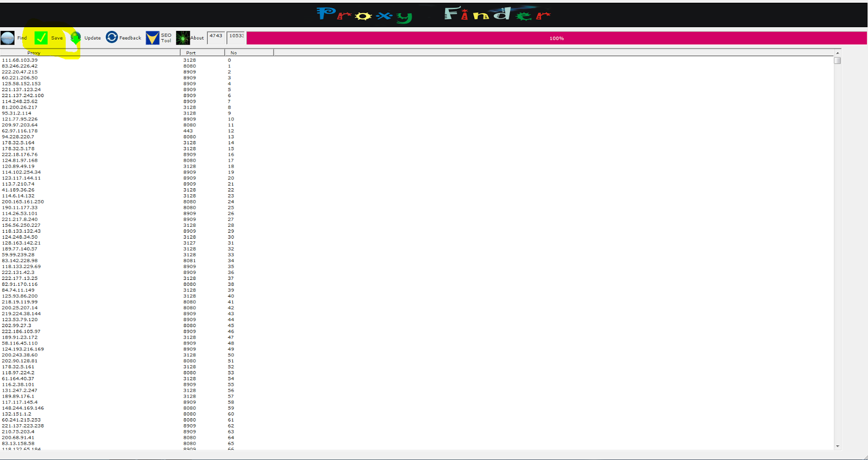Select proxy 81.200.26.217
This screenshot has width=868, height=460.
tap(20, 107)
